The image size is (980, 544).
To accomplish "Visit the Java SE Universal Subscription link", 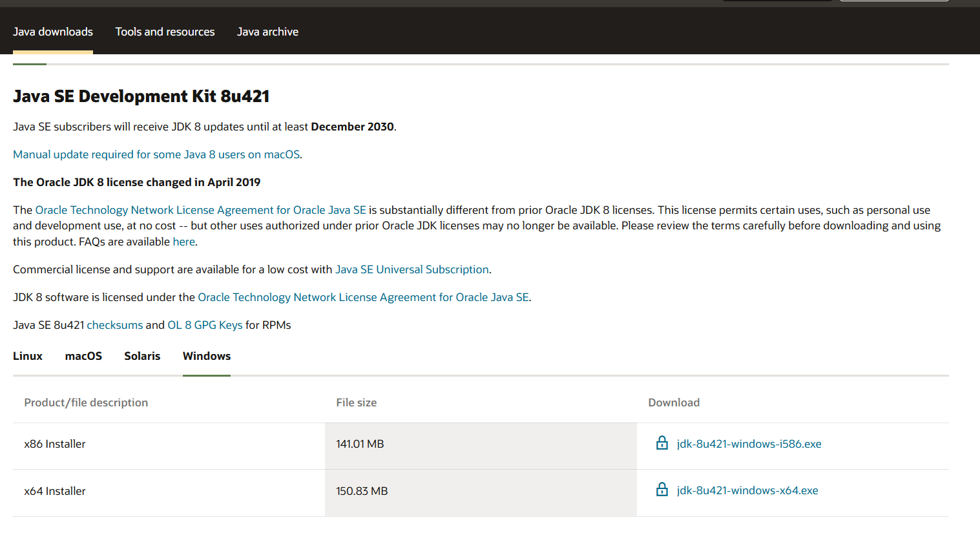I will (x=412, y=269).
